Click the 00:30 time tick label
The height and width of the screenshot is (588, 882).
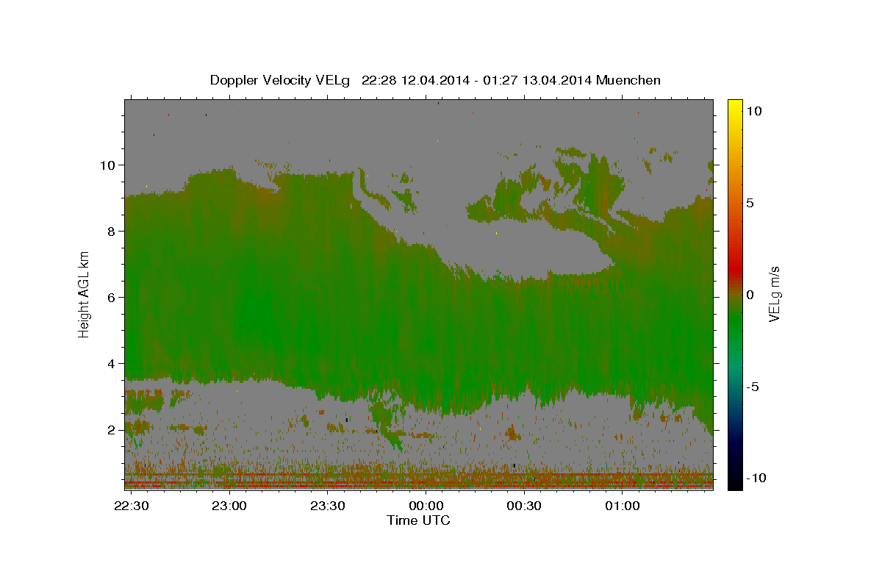(x=524, y=506)
